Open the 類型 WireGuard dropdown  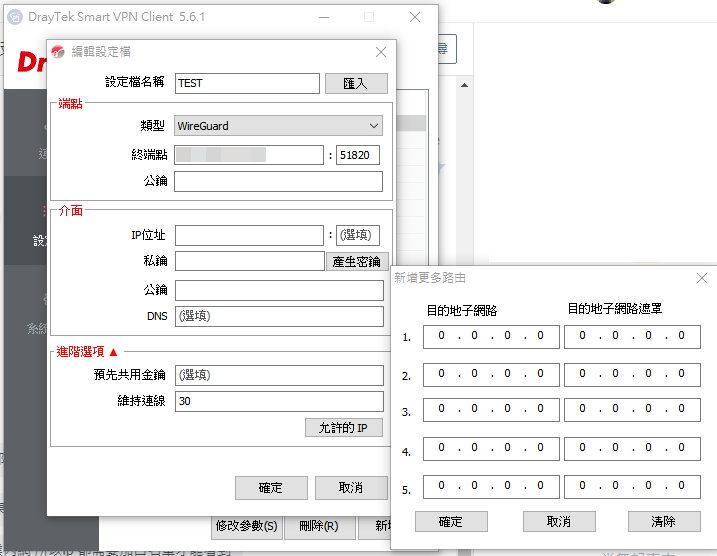(x=278, y=126)
